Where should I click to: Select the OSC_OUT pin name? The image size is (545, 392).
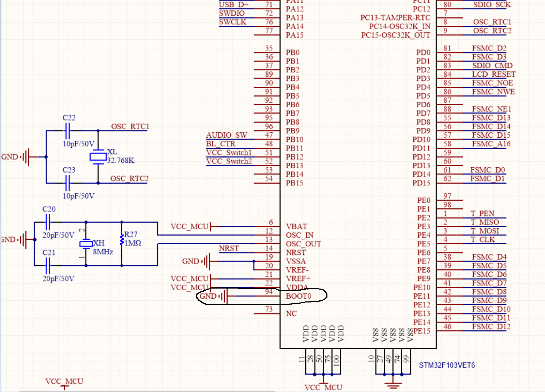(304, 244)
